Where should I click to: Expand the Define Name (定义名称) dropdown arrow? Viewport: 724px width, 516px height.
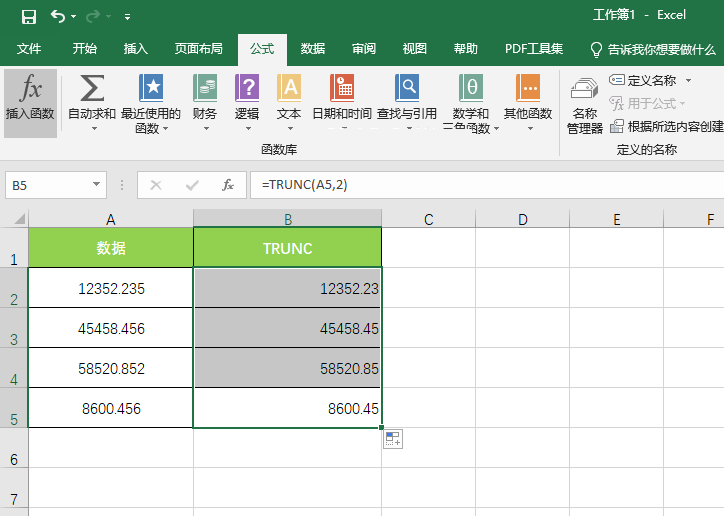point(688,80)
